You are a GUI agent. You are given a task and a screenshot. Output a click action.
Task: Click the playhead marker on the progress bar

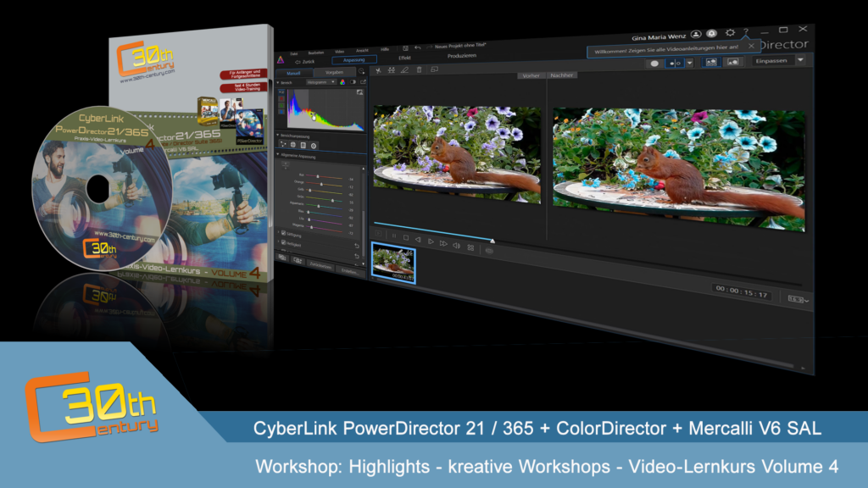pos(492,241)
